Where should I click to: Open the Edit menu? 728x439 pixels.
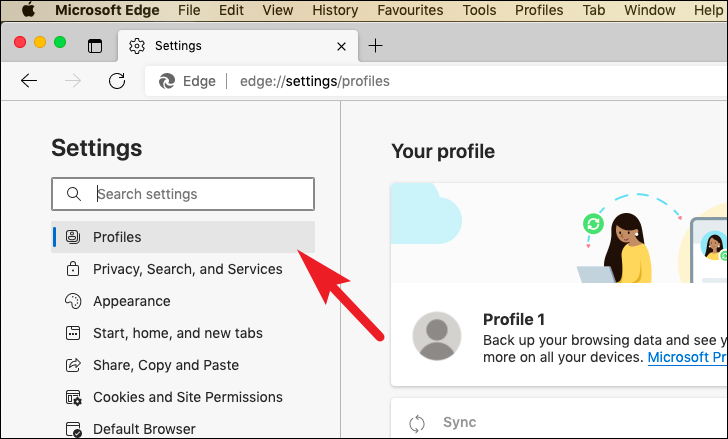point(231,10)
